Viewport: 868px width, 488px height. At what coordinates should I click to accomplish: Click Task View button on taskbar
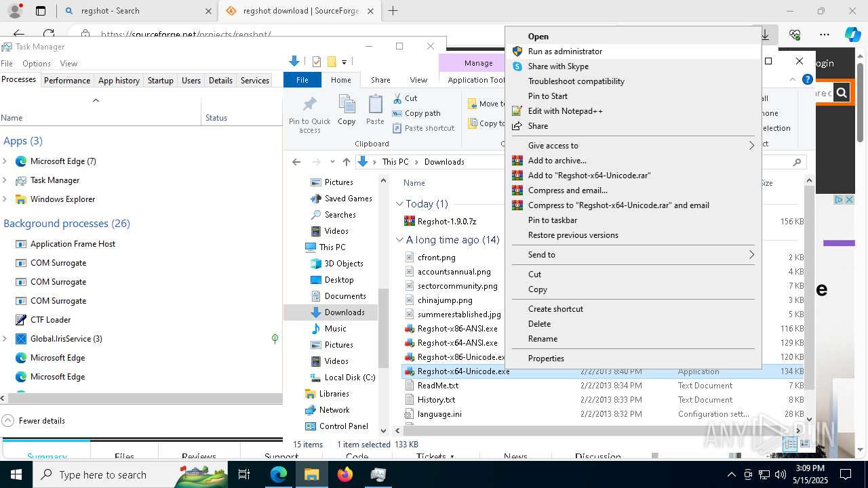244,474
